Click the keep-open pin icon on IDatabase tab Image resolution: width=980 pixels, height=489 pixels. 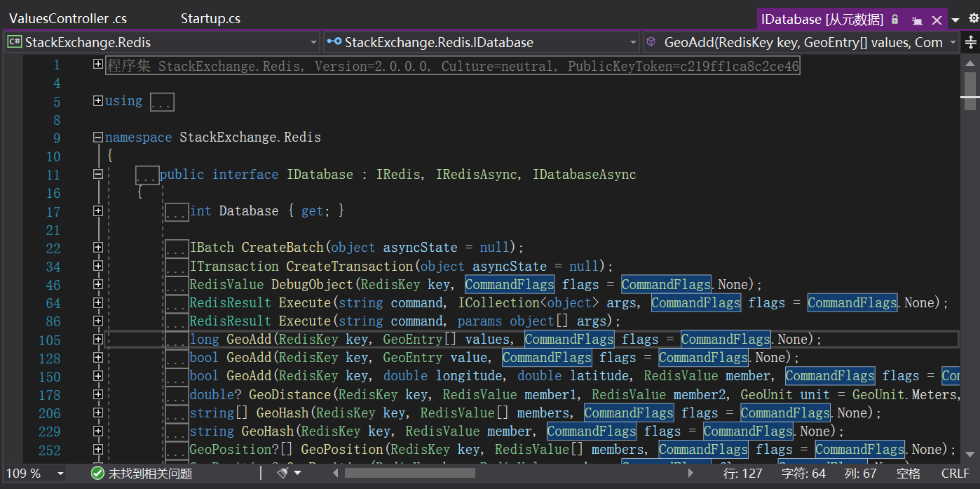[x=917, y=20]
